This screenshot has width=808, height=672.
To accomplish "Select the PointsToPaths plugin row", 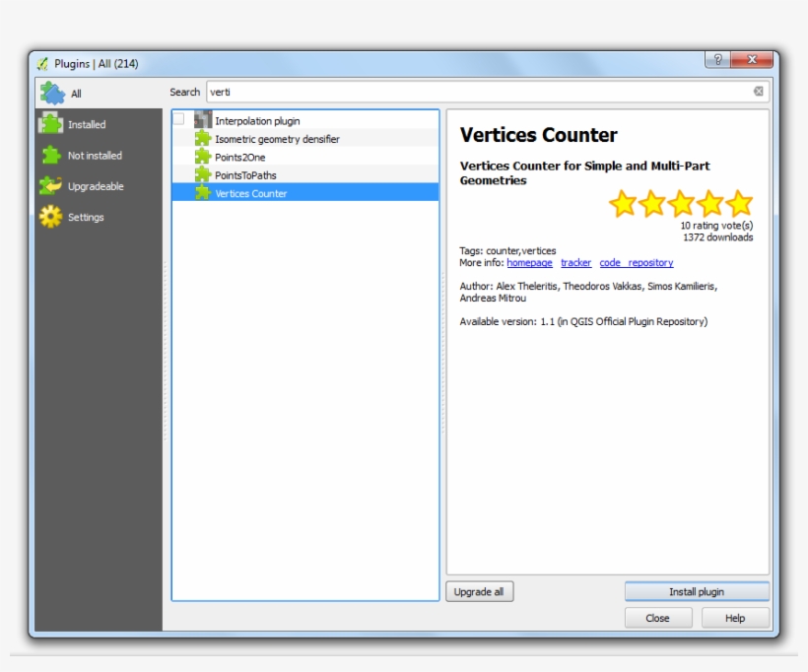I will coord(305,174).
